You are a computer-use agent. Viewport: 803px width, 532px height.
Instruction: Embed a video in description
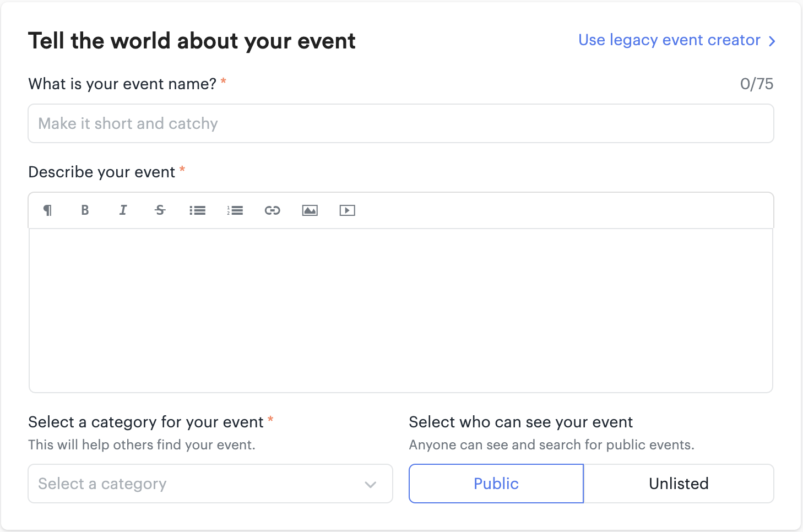348,210
